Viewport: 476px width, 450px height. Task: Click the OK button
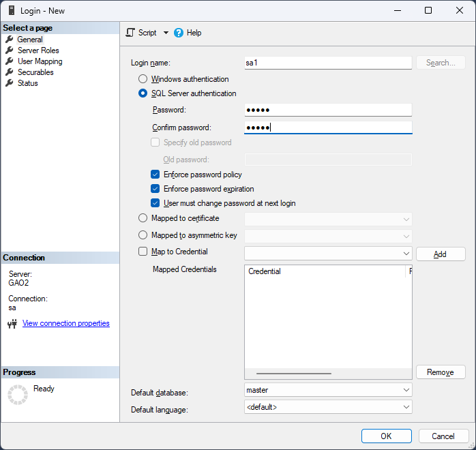click(387, 436)
